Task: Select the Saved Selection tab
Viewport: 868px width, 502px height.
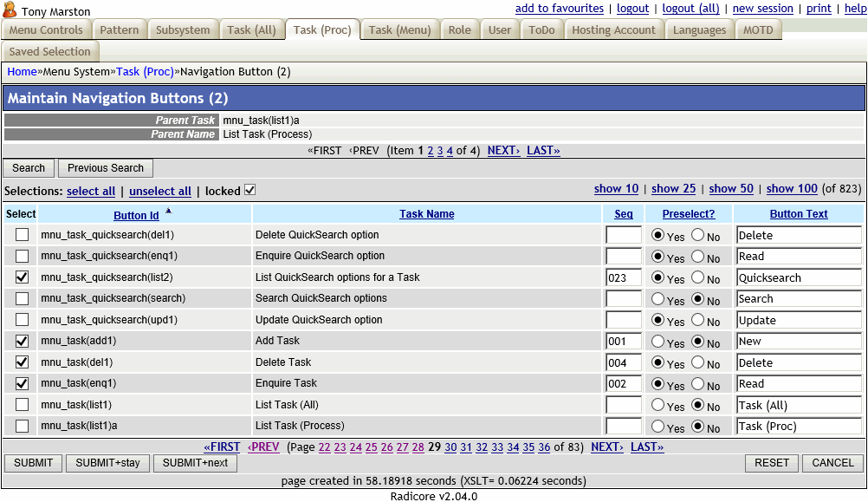Action: 50,51
